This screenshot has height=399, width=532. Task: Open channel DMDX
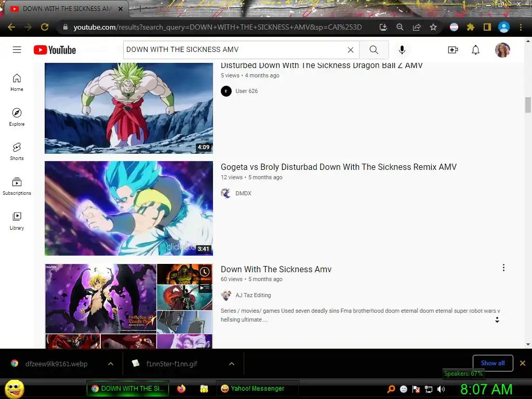click(x=243, y=193)
